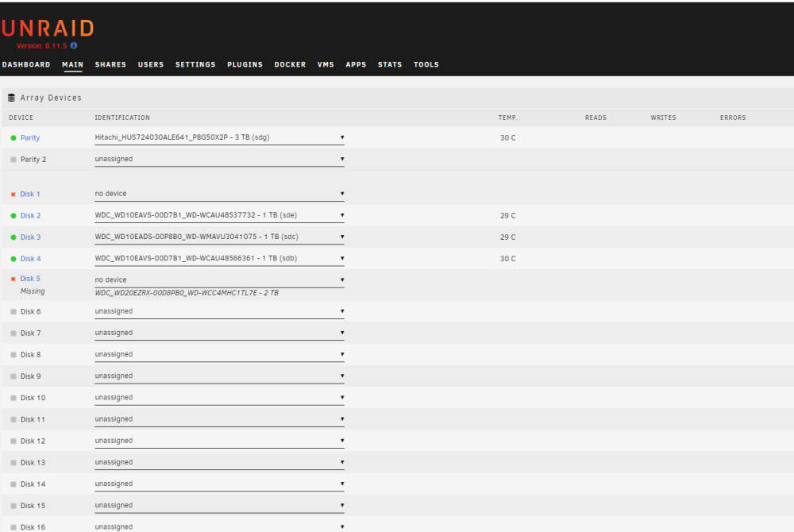Click the grey status square for Disk 12

click(x=13, y=441)
